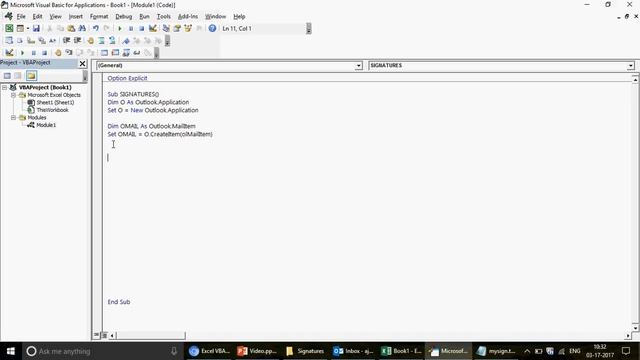Viewport: 640px width, 360px height.
Task: Click the Paste toolbar icon
Action: coord(71,28)
